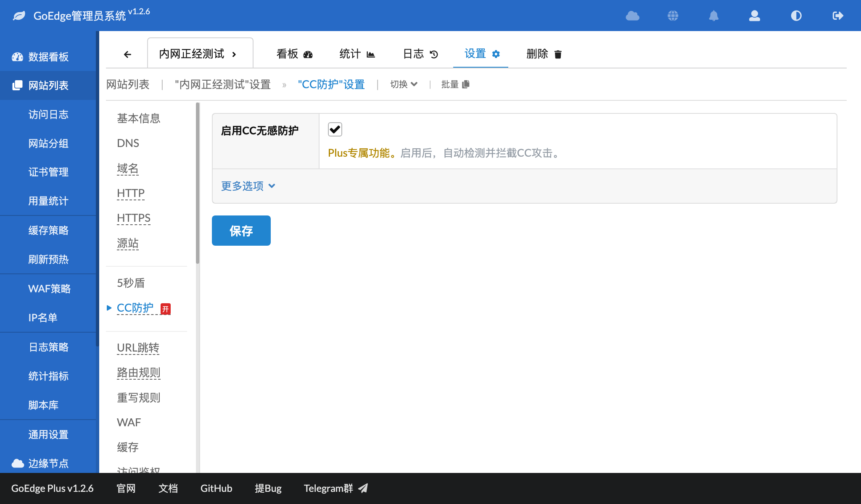Click "CC防护"设置 breadcrumb
Screen dimensions: 861x504
tap(331, 84)
